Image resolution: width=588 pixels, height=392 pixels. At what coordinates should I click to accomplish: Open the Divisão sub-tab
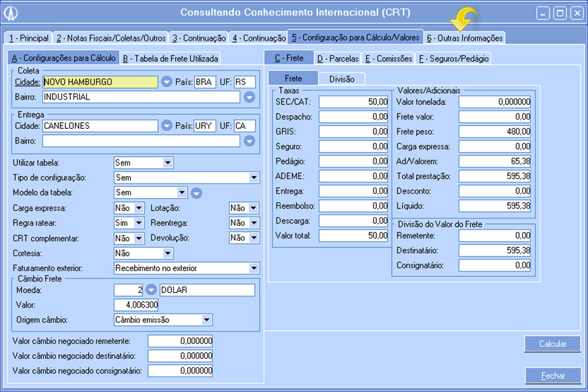click(342, 79)
